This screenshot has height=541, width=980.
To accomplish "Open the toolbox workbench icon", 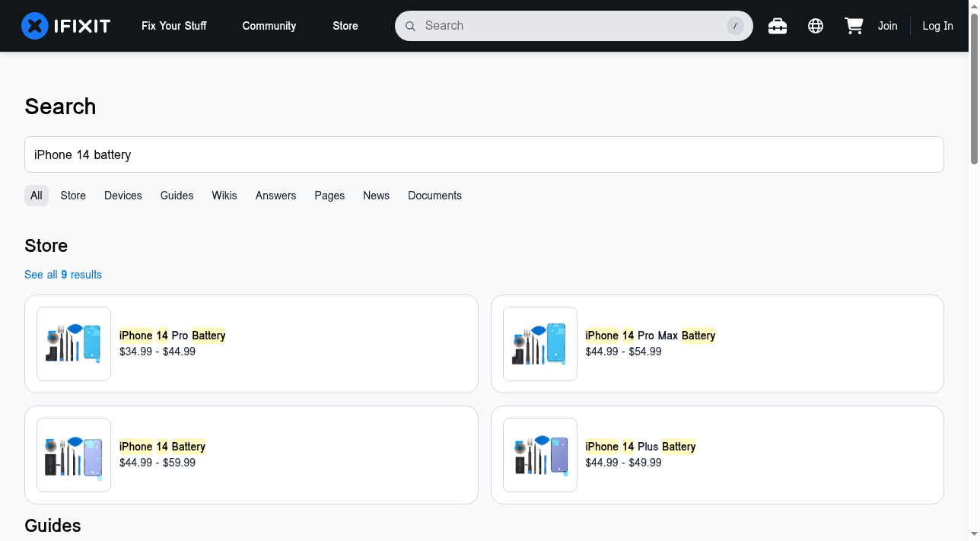I will pyautogui.click(x=777, y=26).
